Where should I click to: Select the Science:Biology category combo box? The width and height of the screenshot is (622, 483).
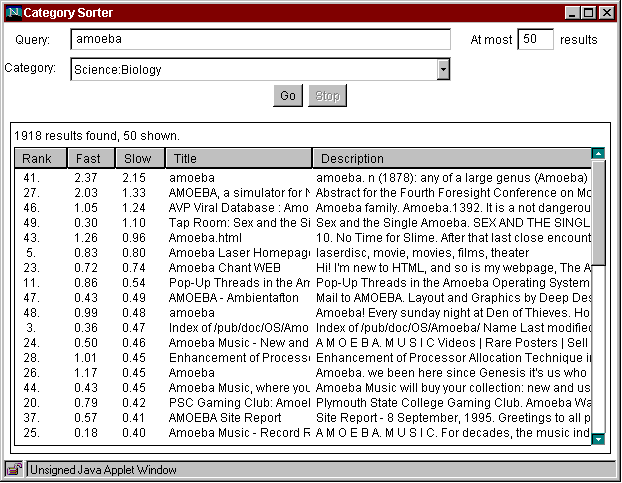click(254, 70)
